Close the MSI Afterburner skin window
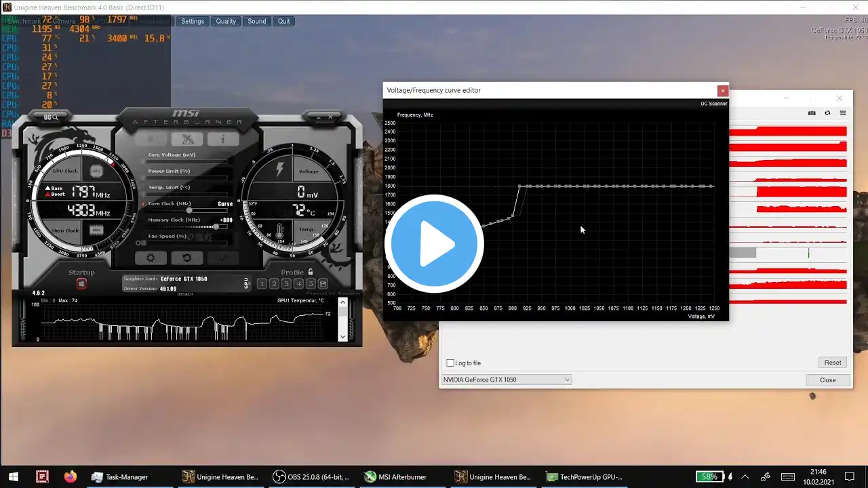868x488 pixels. [x=331, y=117]
